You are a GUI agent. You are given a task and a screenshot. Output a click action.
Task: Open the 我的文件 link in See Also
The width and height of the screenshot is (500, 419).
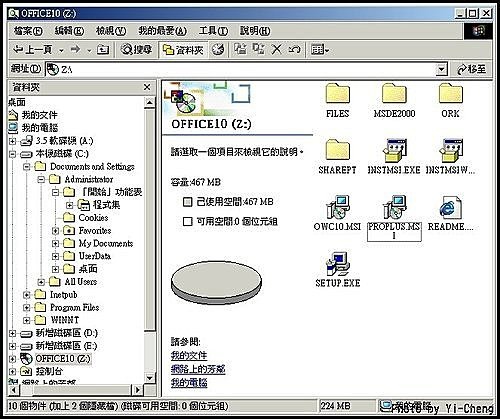[x=189, y=356]
